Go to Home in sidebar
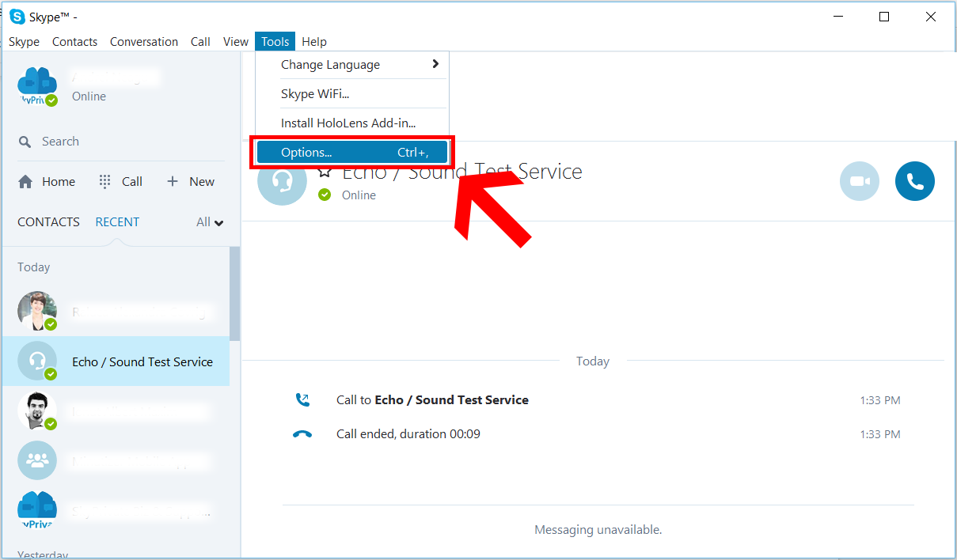Viewport: 957px width, 560px height. 47,182
